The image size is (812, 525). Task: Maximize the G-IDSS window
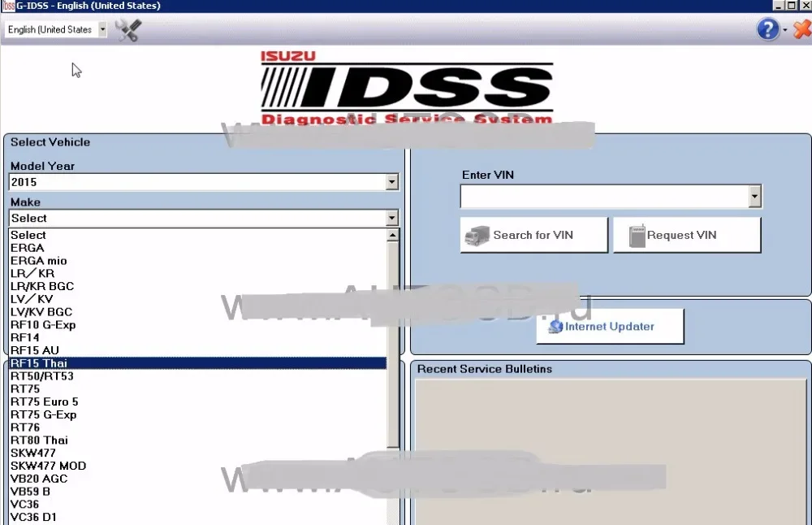pyautogui.click(x=792, y=5)
